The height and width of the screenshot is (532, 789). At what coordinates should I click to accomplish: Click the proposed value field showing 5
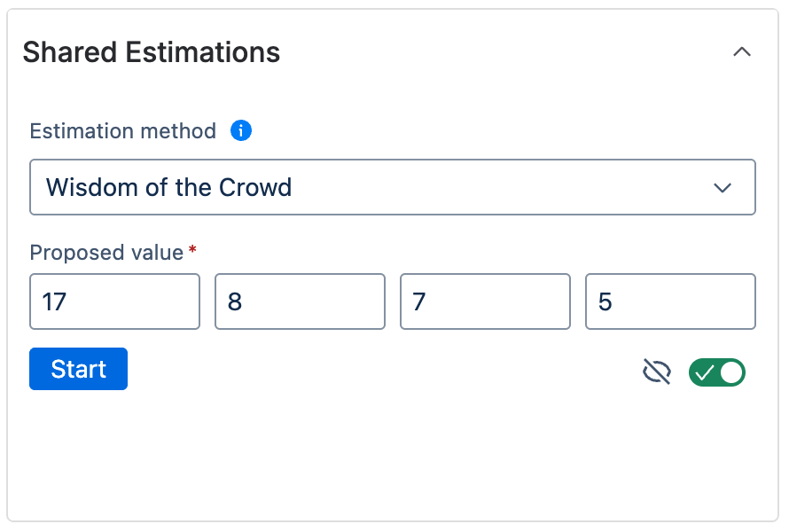coord(670,301)
